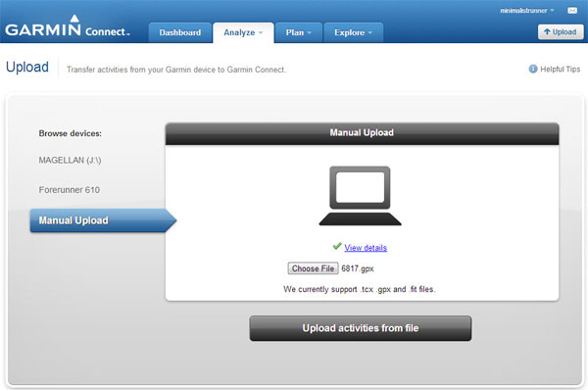The image size is (588, 390).
Task: Expand the Analyze dropdown arrow
Action: coord(261,33)
